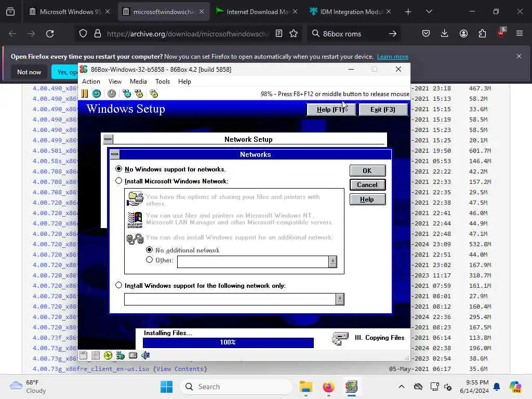Click Not now in Firefox notification

coord(29,72)
